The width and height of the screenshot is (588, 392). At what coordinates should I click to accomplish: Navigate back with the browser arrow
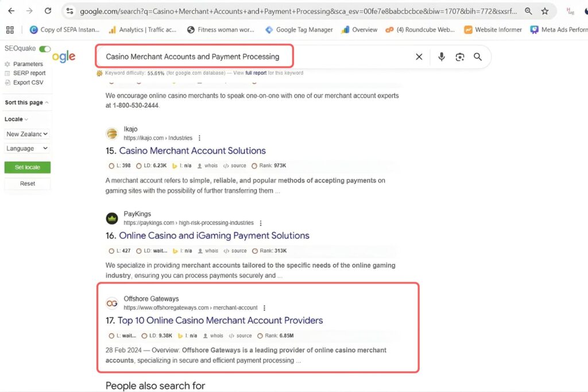pyautogui.click(x=11, y=10)
